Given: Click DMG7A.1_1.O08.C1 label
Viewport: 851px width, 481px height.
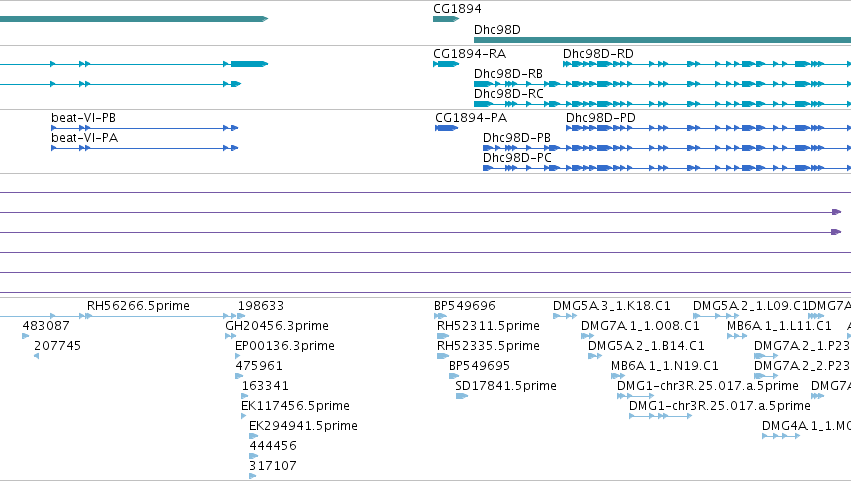Looking at the screenshot, I should tap(640, 326).
